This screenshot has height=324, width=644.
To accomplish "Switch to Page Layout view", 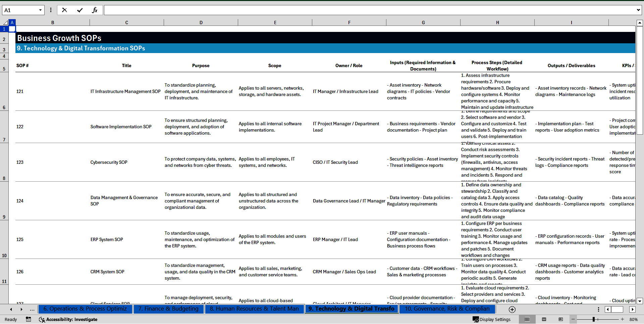I will click(544, 319).
